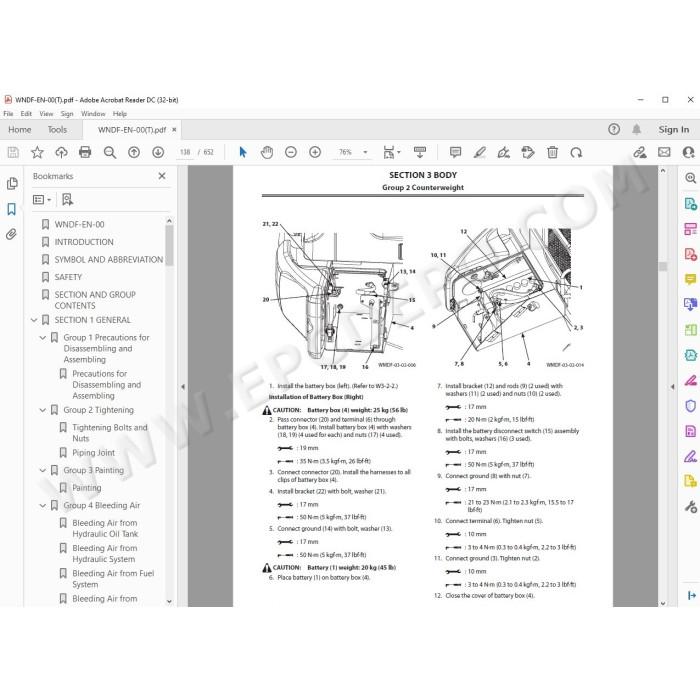Open the Piping Joint bookmark
Screen dimensions: 700x700
tap(93, 453)
